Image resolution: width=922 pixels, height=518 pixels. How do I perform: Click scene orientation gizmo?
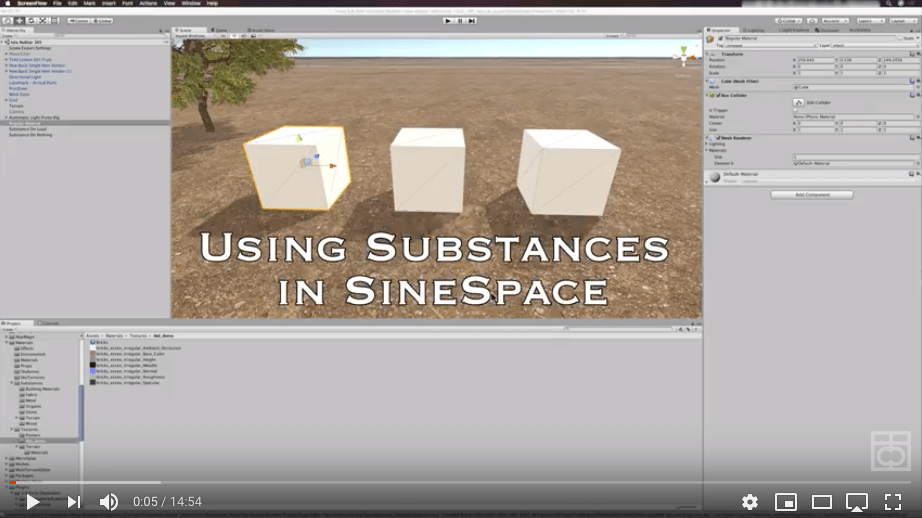click(684, 55)
